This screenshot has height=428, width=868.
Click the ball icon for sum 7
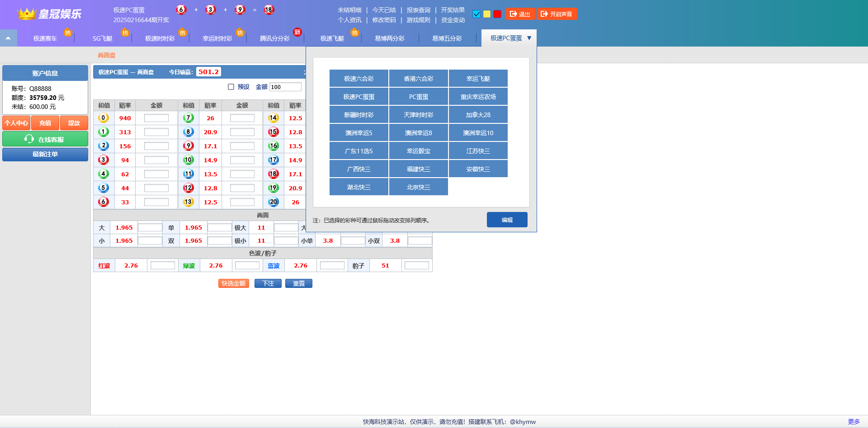click(189, 118)
